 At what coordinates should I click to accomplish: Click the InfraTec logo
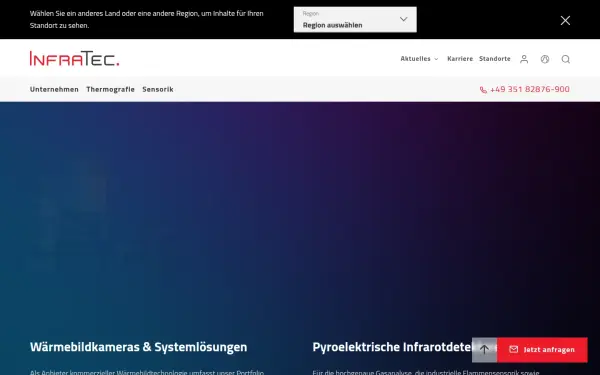tap(75, 59)
